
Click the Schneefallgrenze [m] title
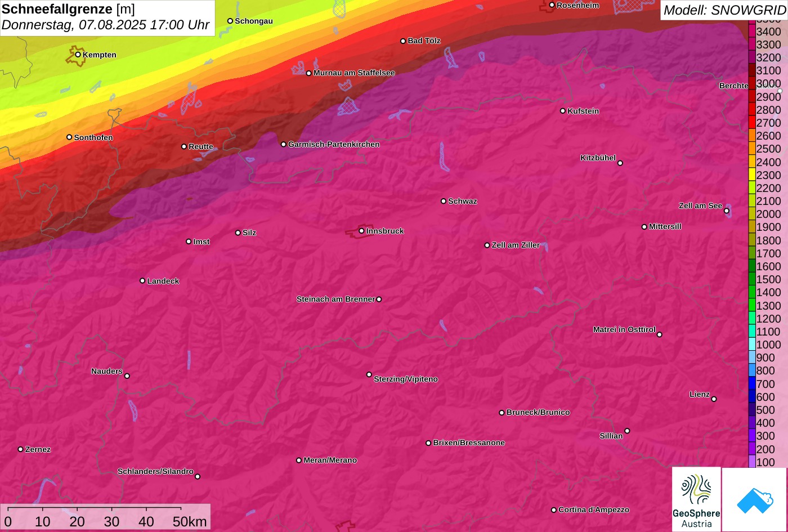tap(68, 9)
